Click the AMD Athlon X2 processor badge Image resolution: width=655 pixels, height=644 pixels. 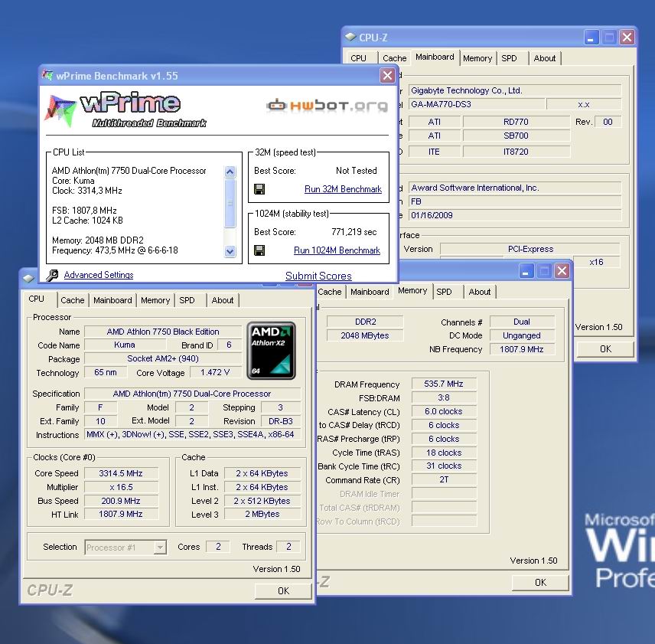[x=271, y=350]
